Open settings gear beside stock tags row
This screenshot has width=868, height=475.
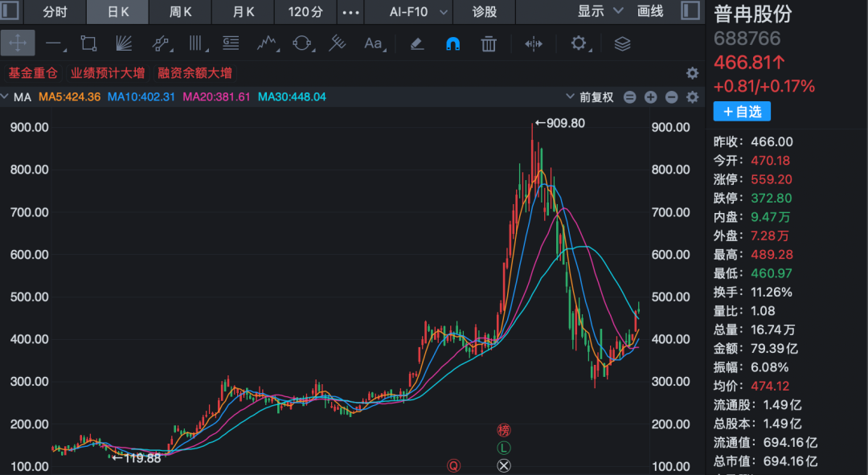click(x=692, y=73)
